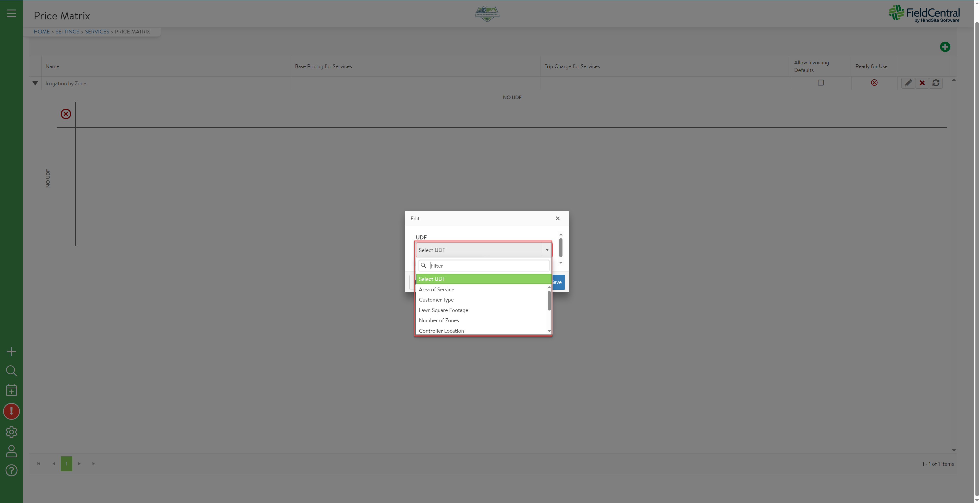Collapse the Irrigation by Zone row
980x503 pixels.
[35, 83]
